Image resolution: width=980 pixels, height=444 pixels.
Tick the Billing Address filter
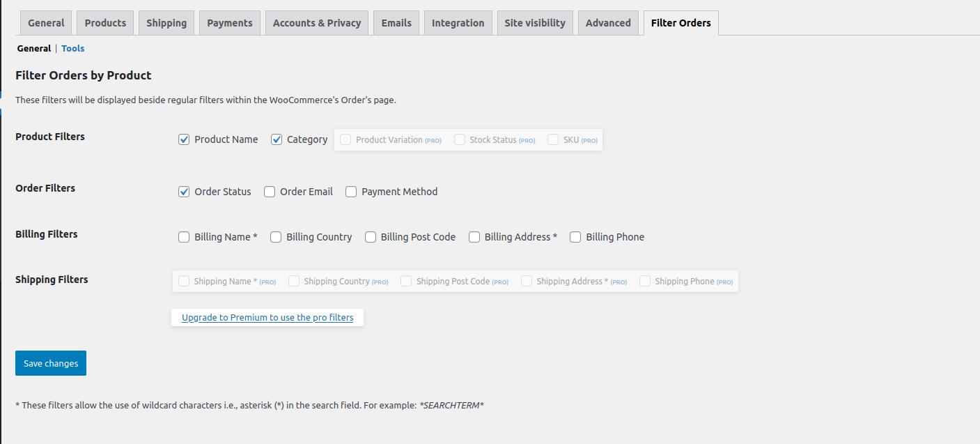474,237
